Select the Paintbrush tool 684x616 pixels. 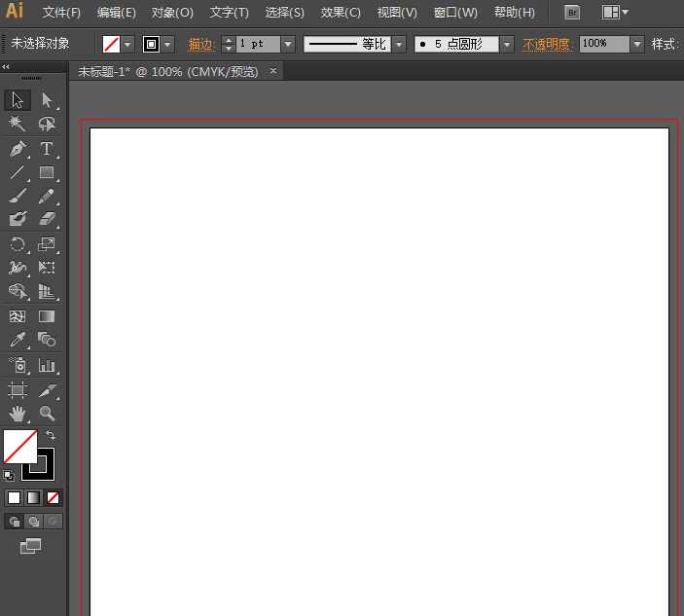(x=18, y=196)
